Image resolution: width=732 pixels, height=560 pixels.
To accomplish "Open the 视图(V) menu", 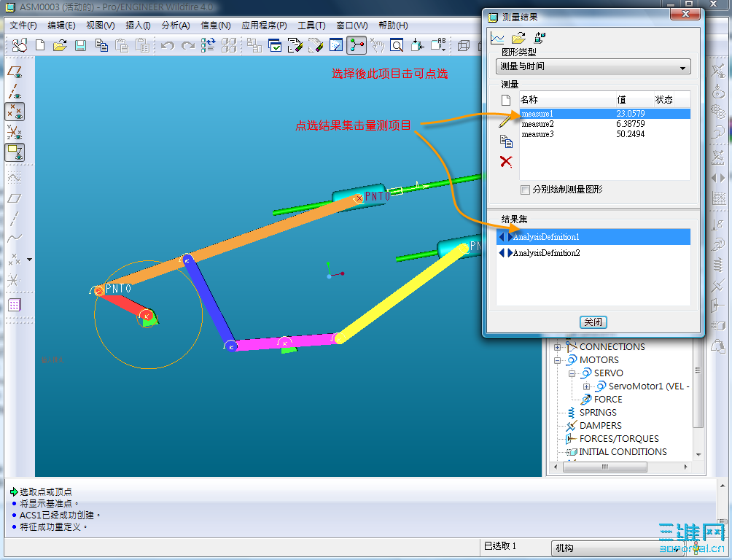I will pyautogui.click(x=101, y=26).
